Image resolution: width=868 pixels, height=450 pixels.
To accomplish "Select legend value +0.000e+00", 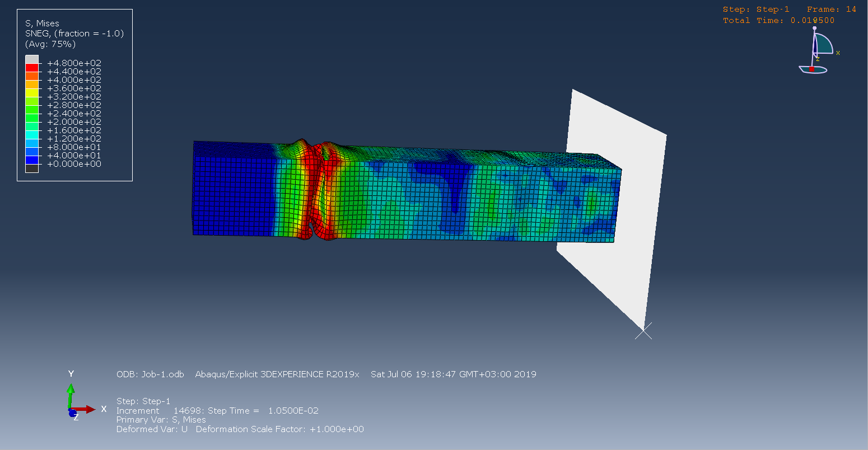I will (x=74, y=164).
